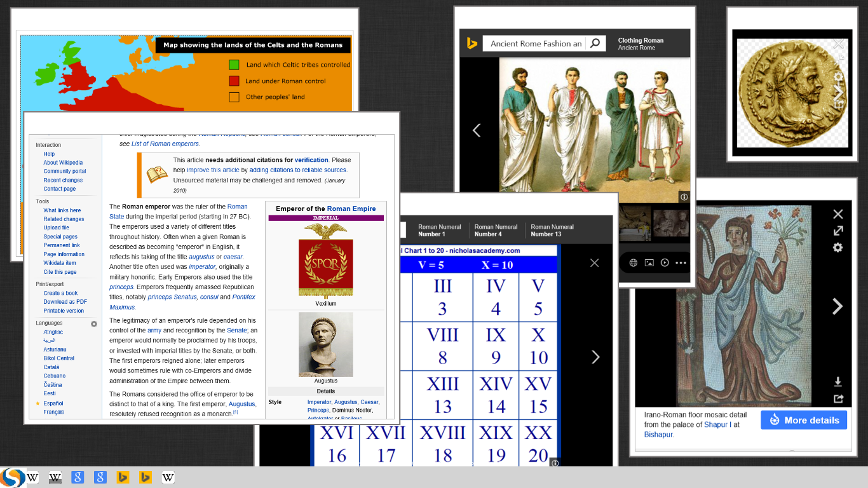Viewport: 868px width, 488px height.
Task: Click the orange-blue globe logo in the taskbar
Action: (13, 477)
